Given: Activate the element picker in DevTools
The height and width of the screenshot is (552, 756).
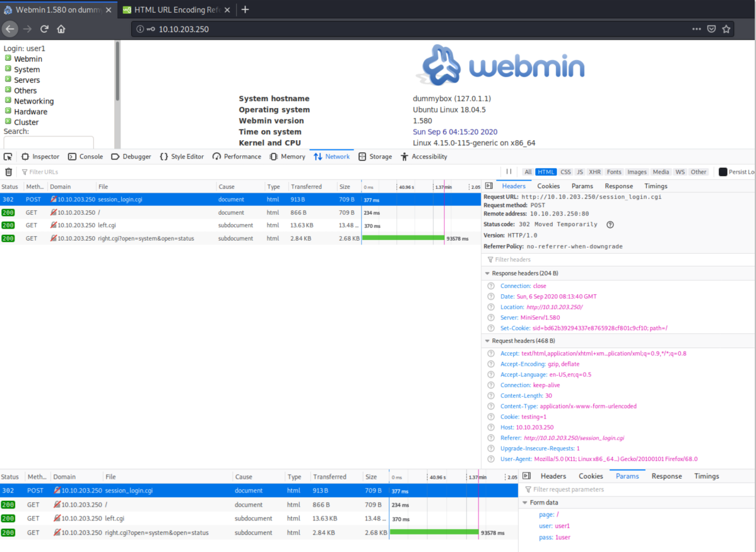Looking at the screenshot, I should [x=8, y=157].
